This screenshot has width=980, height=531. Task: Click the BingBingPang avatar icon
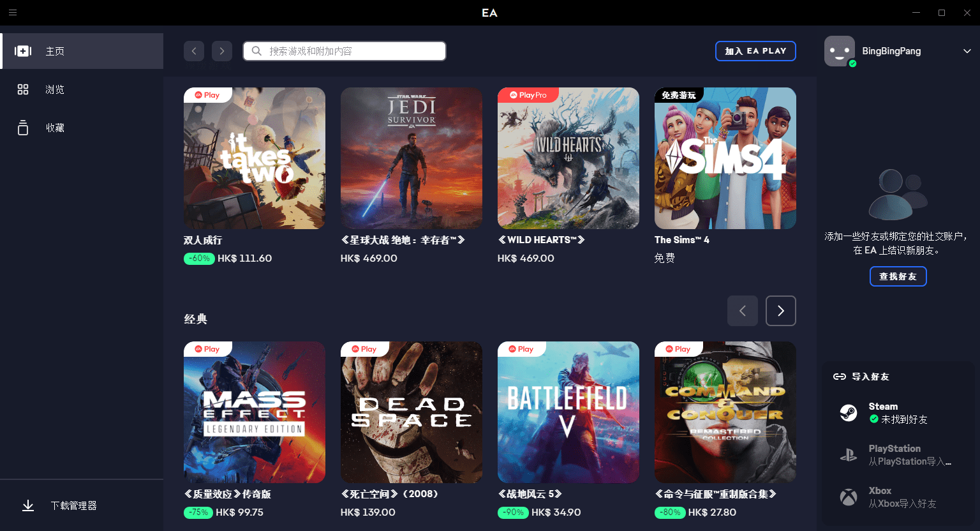click(840, 51)
